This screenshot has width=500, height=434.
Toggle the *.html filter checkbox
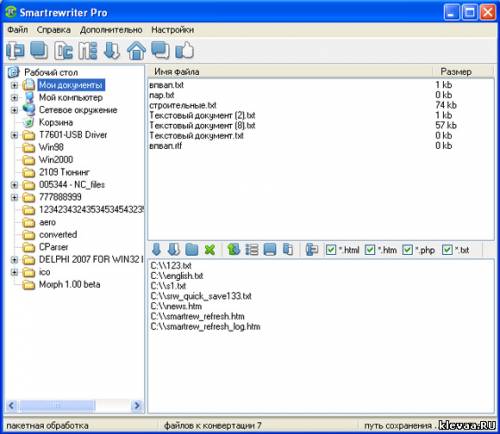tap(331, 250)
